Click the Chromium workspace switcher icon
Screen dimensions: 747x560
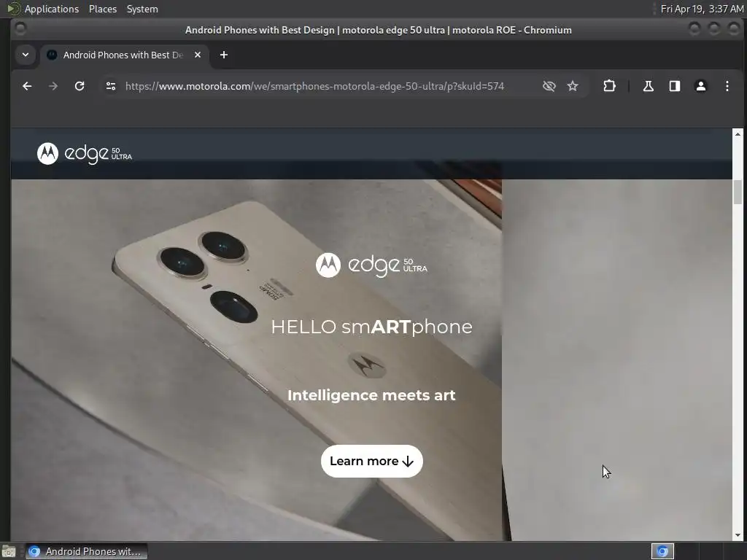tap(662, 551)
